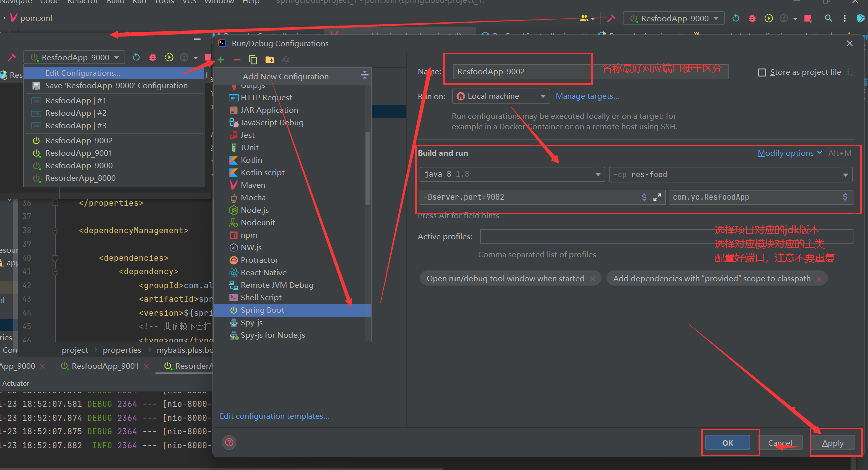
Task: Click the Apply button
Action: pyautogui.click(x=832, y=443)
